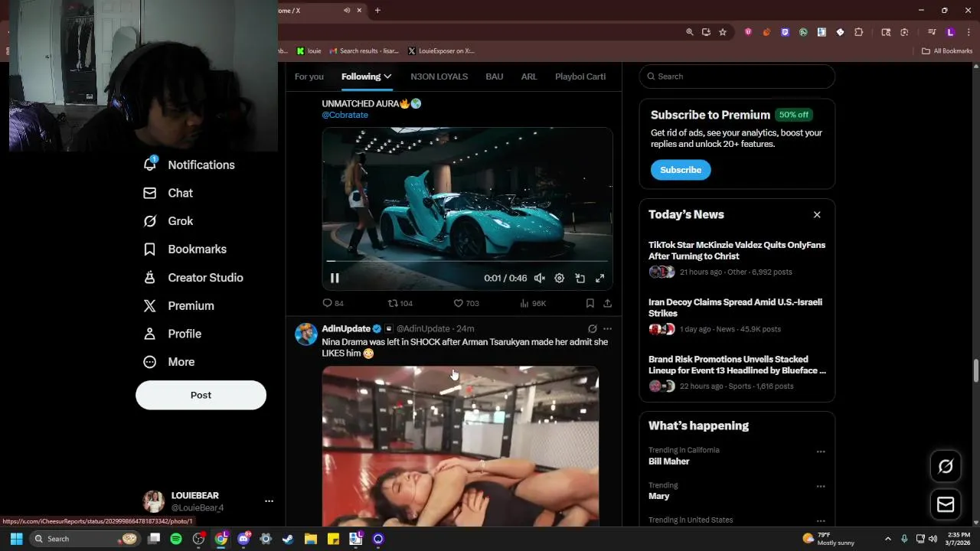The image size is (980, 551).
Task: Open the Bill Maher trend
Action: [669, 461]
